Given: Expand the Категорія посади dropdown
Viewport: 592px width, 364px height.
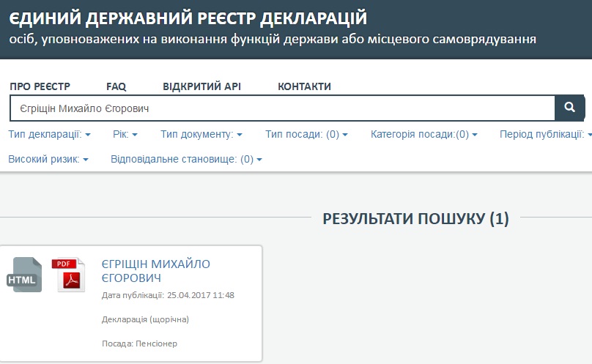Looking at the screenshot, I should [x=423, y=135].
